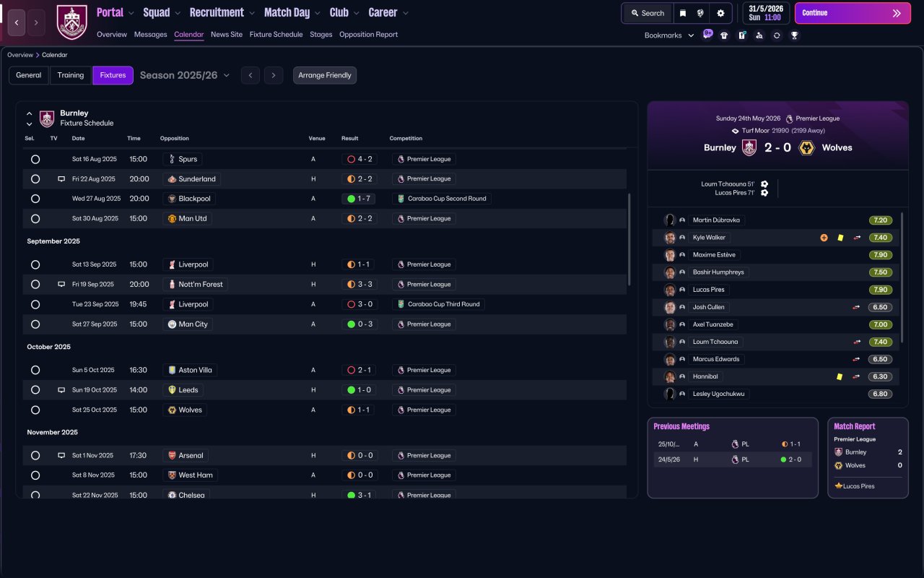The height and width of the screenshot is (578, 924).
Task: Open the globe icon in the top bar
Action: pos(700,13)
